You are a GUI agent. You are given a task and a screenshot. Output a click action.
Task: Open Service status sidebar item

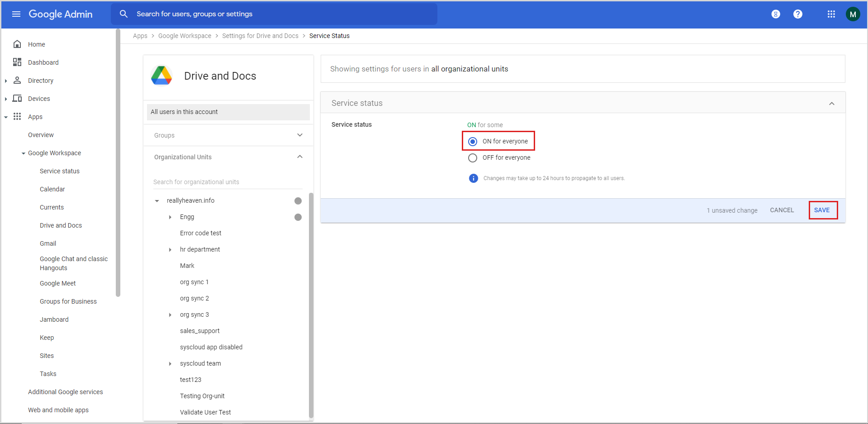tap(60, 171)
